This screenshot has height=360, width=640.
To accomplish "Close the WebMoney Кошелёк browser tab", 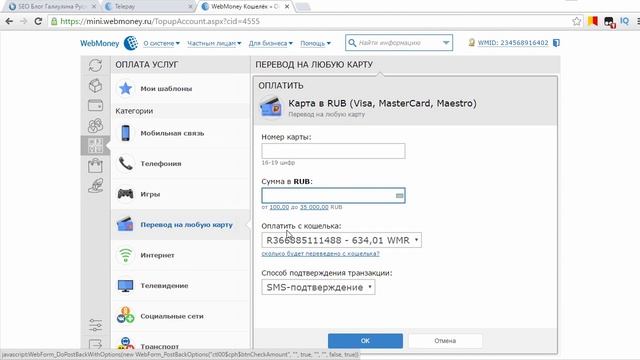I will point(287,7).
